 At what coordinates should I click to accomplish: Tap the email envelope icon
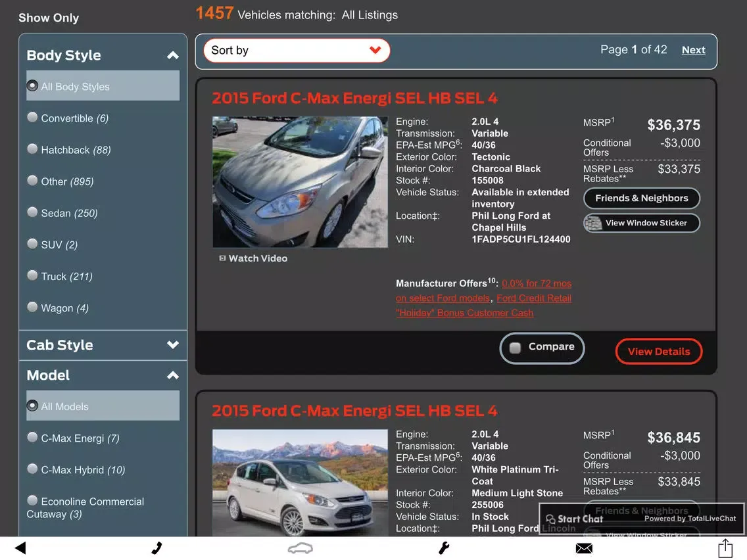coord(584,549)
